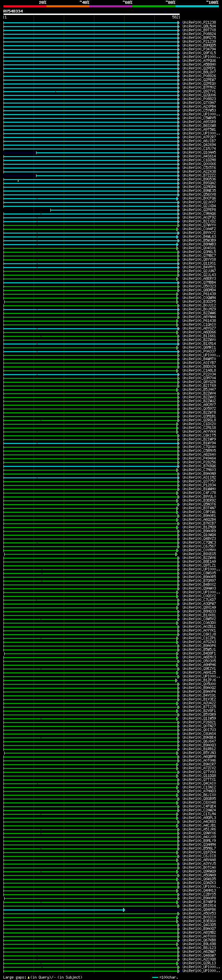Screen dimensions: 222x980
Task: Select hit label UniRef100_B9XEG5
Action: pyautogui.click(x=199, y=554)
